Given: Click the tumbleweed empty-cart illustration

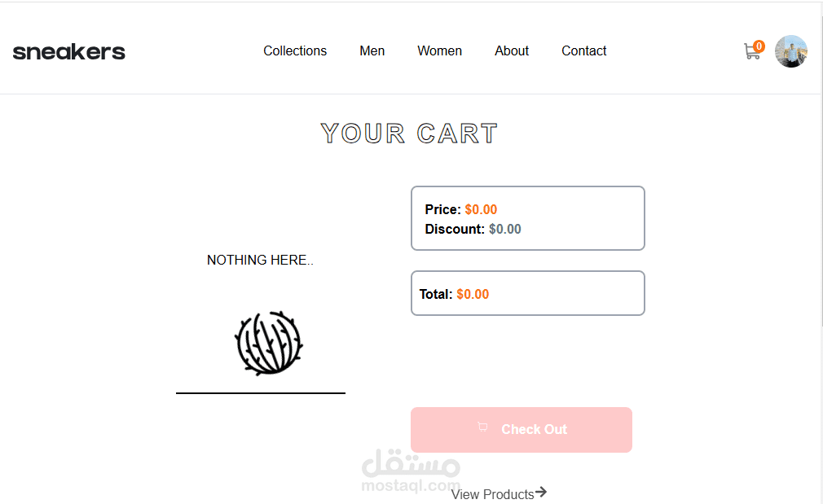Looking at the screenshot, I should click(268, 343).
